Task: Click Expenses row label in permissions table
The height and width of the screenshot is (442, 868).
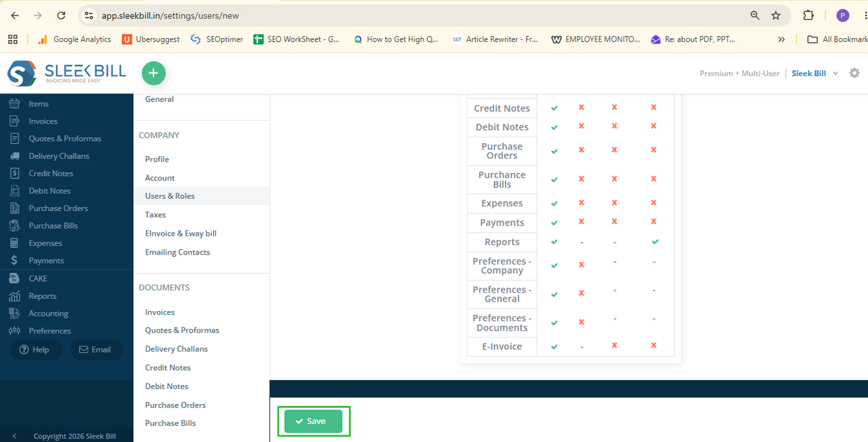Action: [x=502, y=203]
